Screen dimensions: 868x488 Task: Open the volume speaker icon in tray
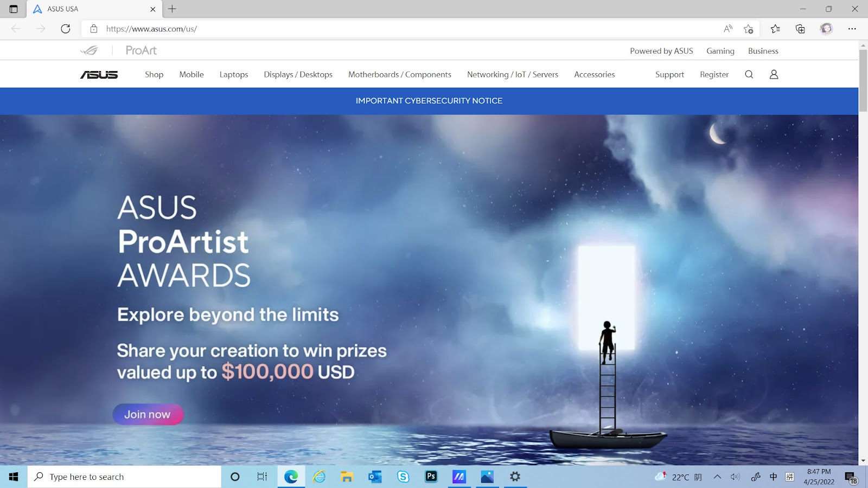[735, 477]
